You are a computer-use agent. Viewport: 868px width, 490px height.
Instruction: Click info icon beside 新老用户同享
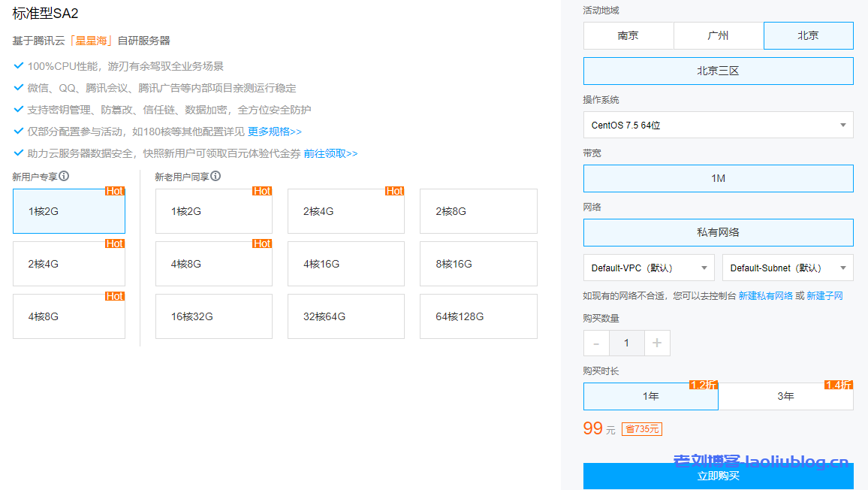coord(215,176)
